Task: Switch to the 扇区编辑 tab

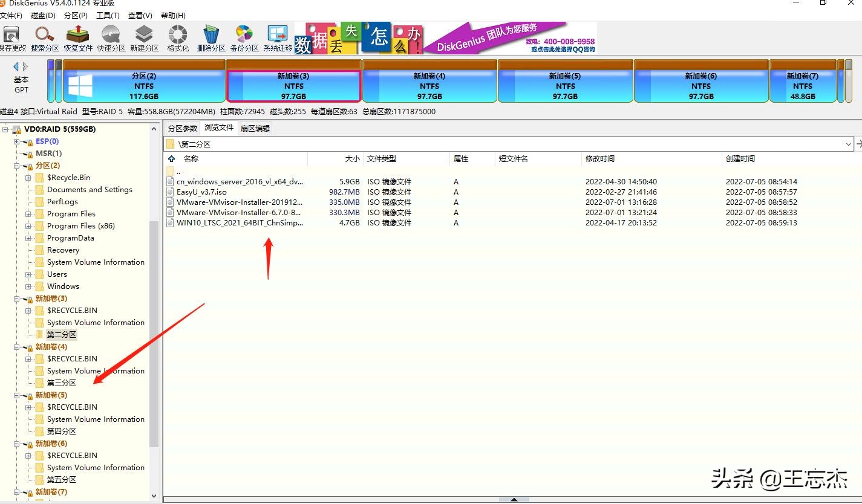Action: coord(255,128)
